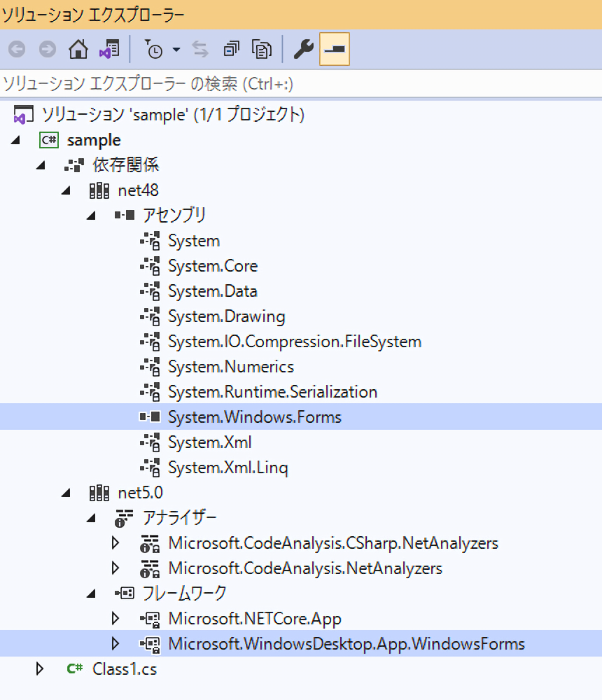Switch between solution and folder views icon
The height and width of the screenshot is (700, 602).
pos(108,50)
